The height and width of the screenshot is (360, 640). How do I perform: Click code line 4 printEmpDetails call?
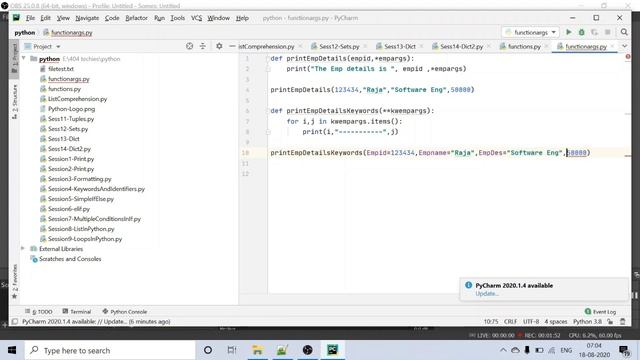point(372,90)
